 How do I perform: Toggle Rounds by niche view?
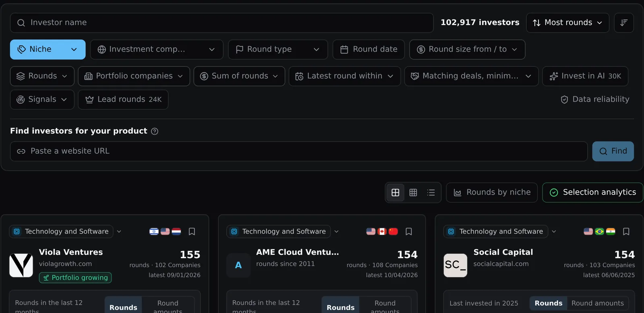[492, 193]
